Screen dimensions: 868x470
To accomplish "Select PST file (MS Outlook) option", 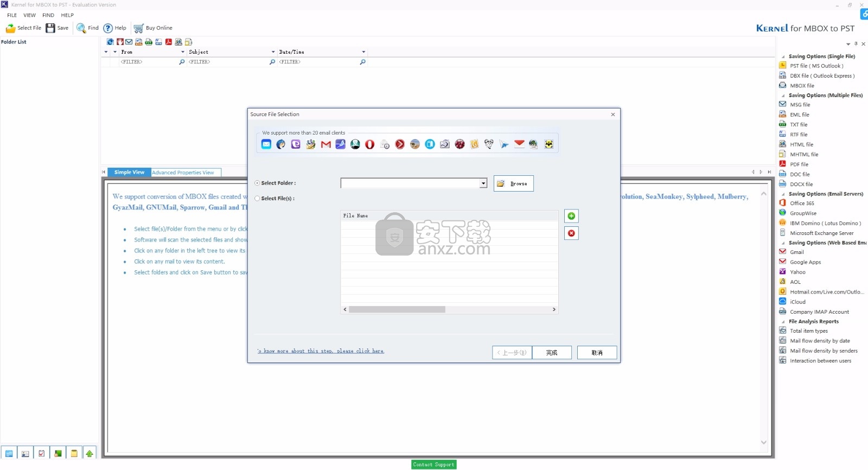I will 816,66.
